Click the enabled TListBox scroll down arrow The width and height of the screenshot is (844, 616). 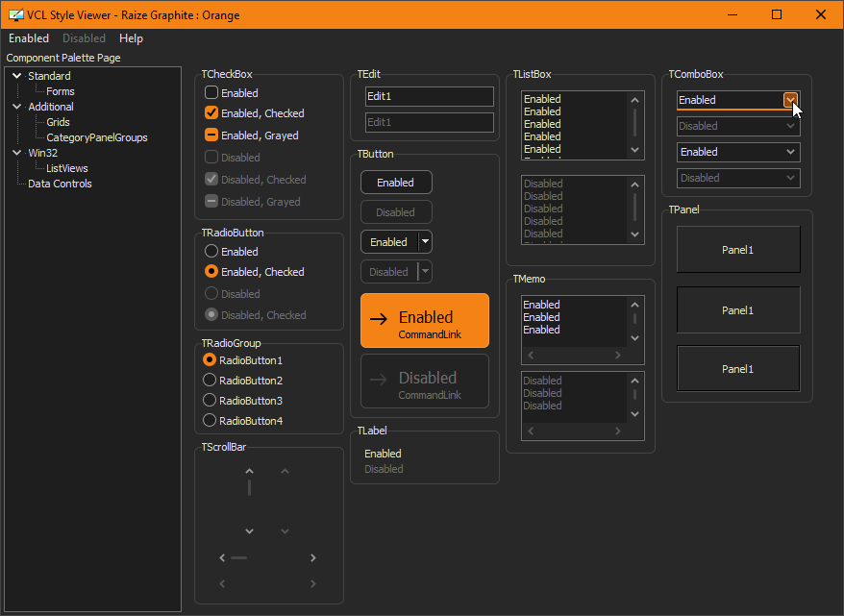coord(634,150)
